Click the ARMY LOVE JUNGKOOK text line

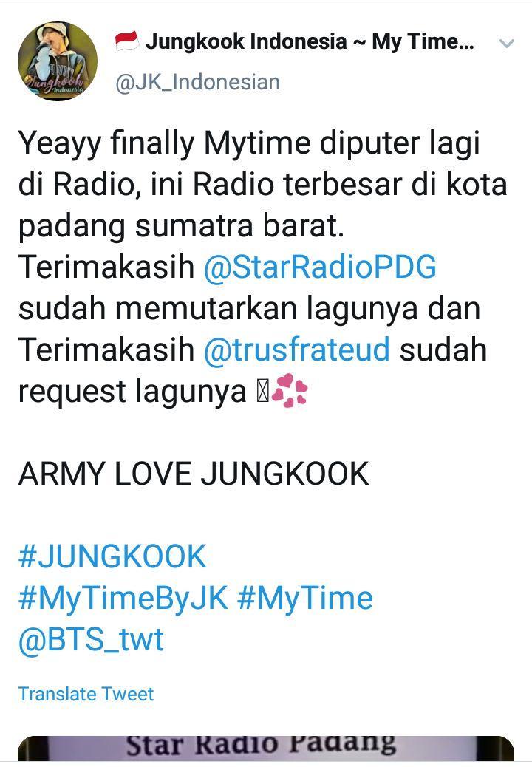point(194,474)
